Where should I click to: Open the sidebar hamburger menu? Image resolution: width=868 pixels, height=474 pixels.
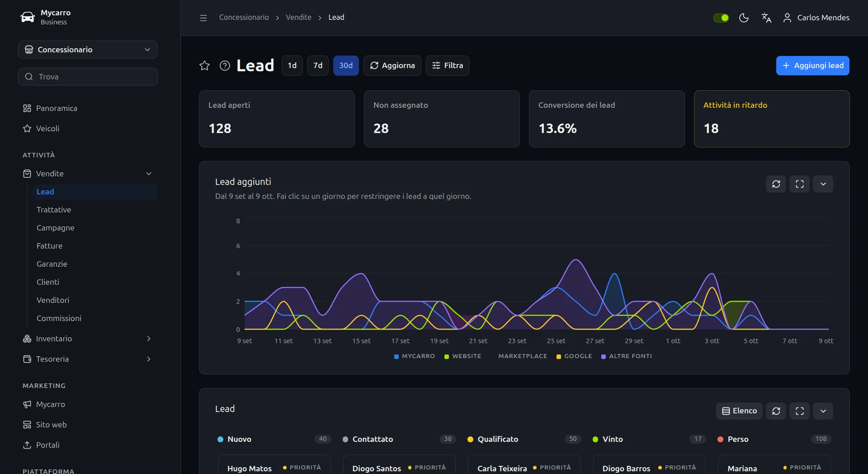point(203,18)
